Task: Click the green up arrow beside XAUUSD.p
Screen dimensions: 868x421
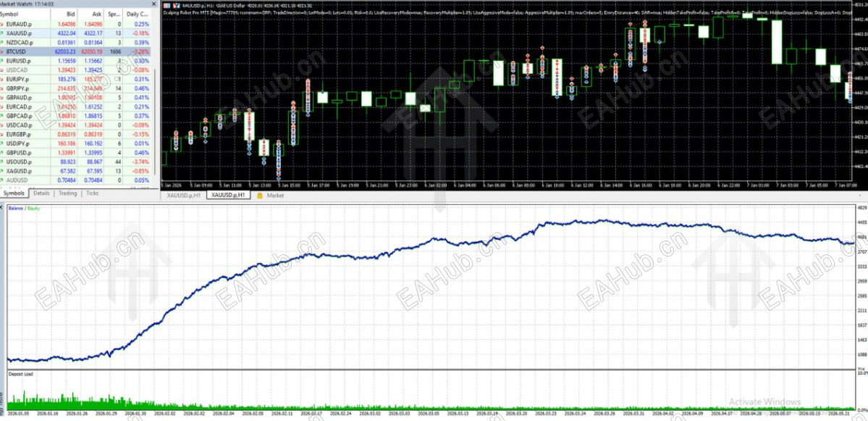Action: click(3, 33)
